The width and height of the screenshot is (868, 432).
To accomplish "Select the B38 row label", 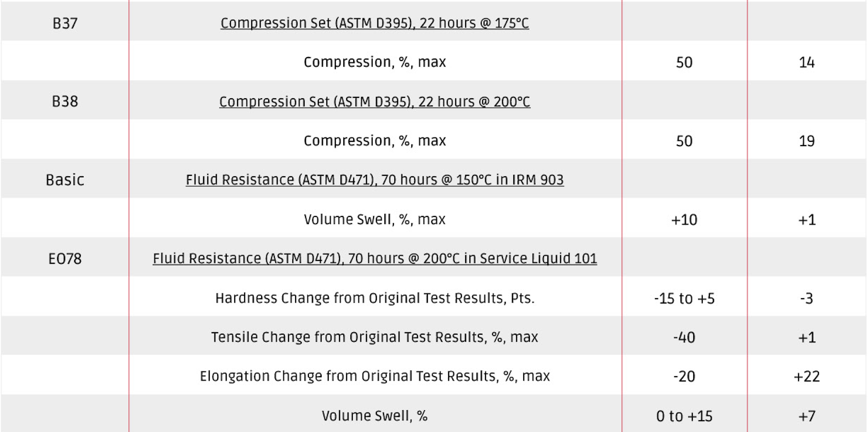I will [65, 102].
